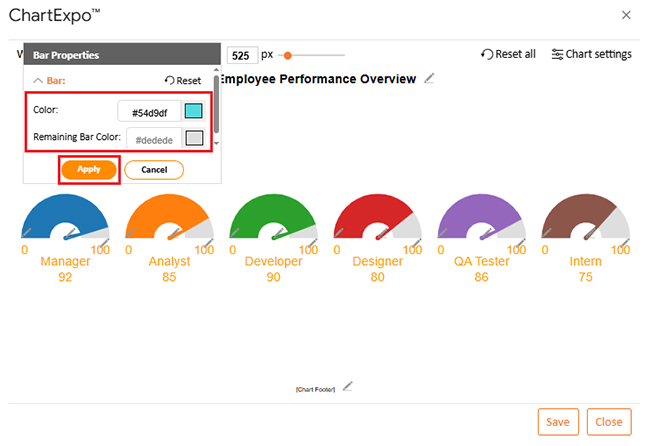650x446 pixels.
Task: Save the chart
Action: 558,422
